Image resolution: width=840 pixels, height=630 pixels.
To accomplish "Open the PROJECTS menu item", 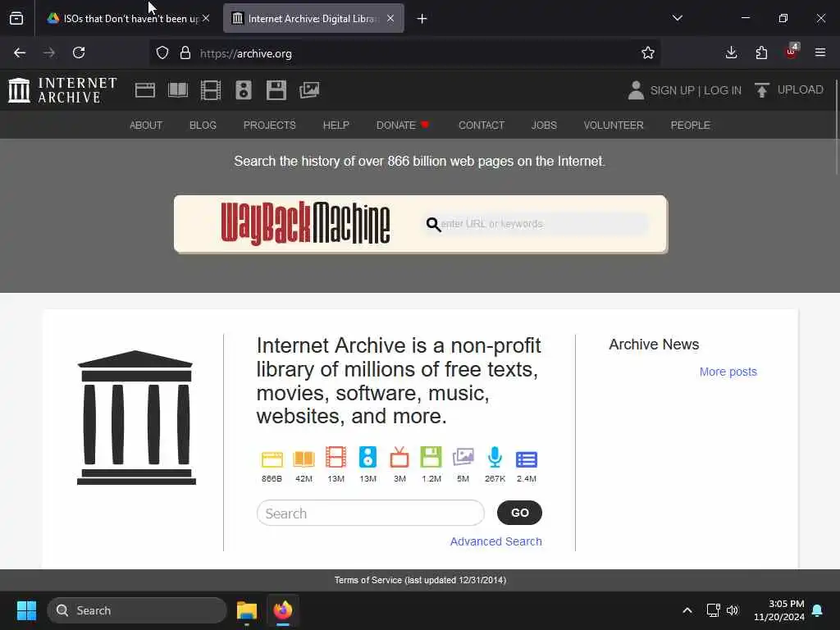I will (269, 125).
